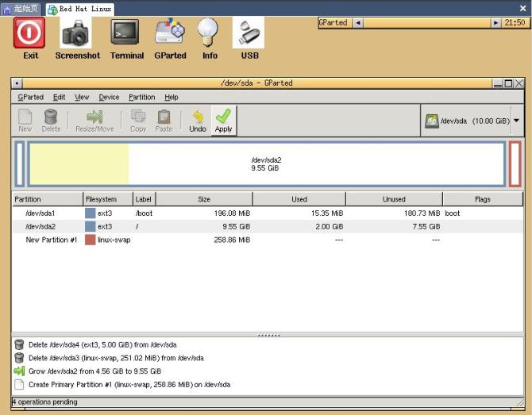Open the Edit menu
The width and height of the screenshot is (532, 415).
59,98
